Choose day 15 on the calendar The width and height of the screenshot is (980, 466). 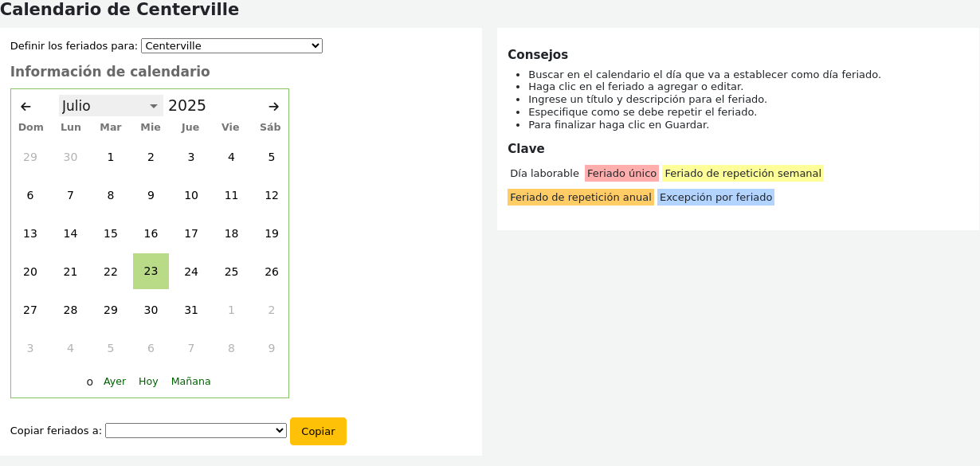point(111,233)
